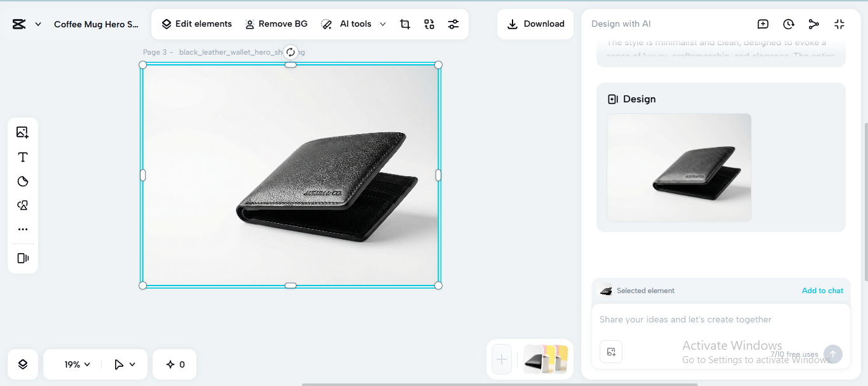Open the layers button at bottom left
The height and width of the screenshot is (386, 868).
coord(23,364)
